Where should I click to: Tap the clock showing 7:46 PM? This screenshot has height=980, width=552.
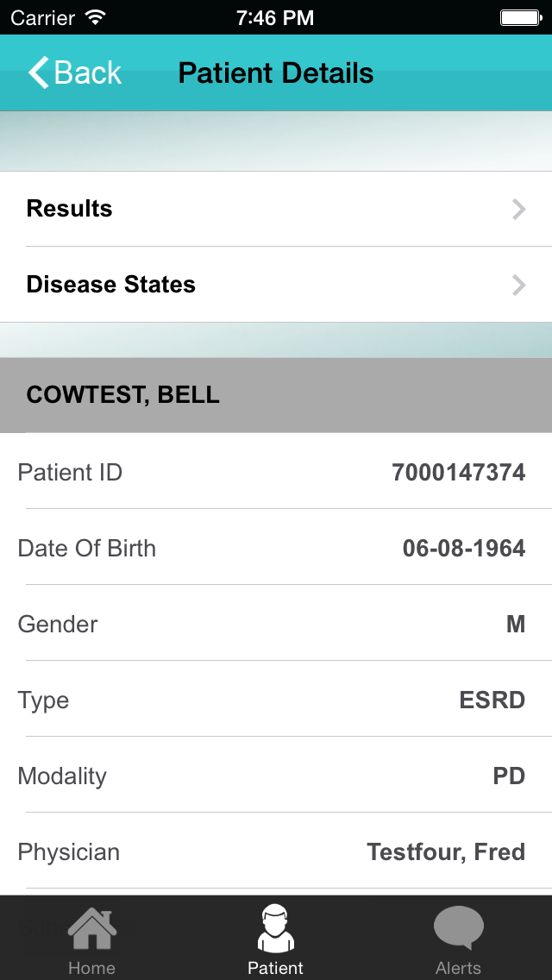pyautogui.click(x=276, y=17)
